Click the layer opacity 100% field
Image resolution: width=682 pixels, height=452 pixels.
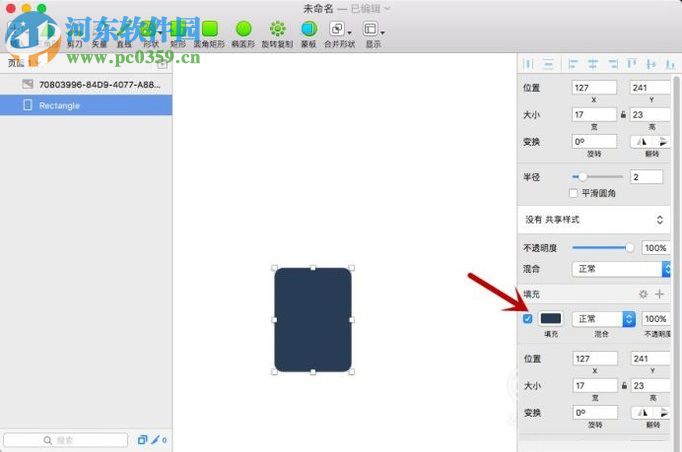656,248
